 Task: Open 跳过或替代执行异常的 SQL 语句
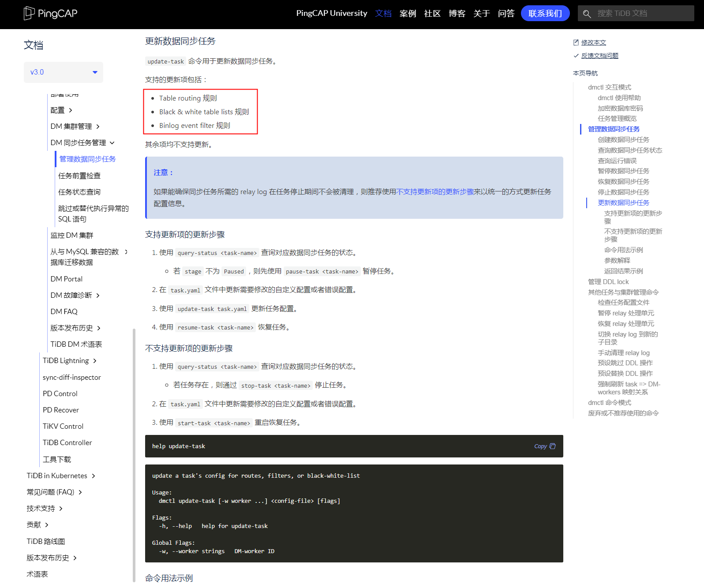[x=94, y=214]
